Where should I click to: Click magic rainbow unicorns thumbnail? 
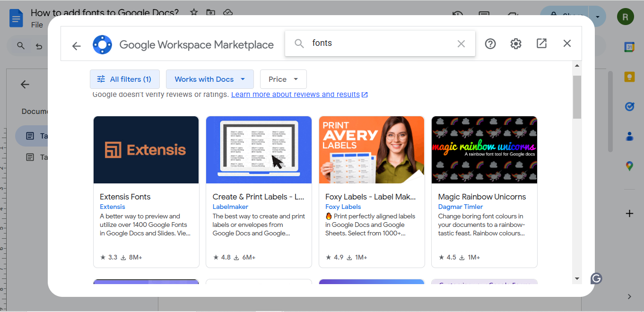point(484,150)
